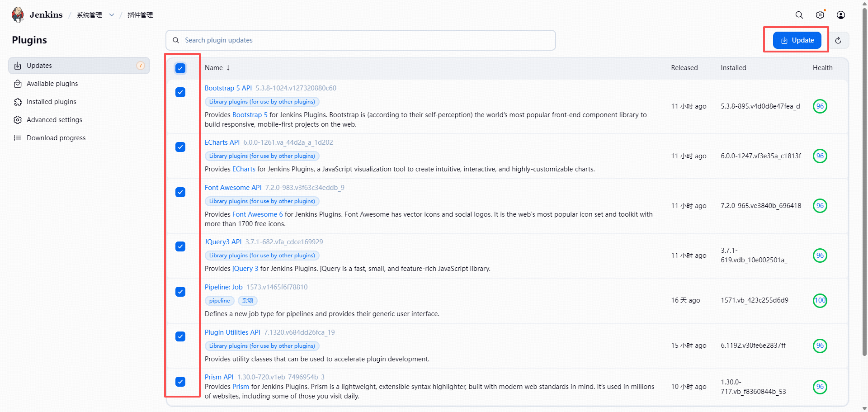Click Library plugins tag under ECharts API
Screen dimensions: 868x412
pyautogui.click(x=262, y=156)
